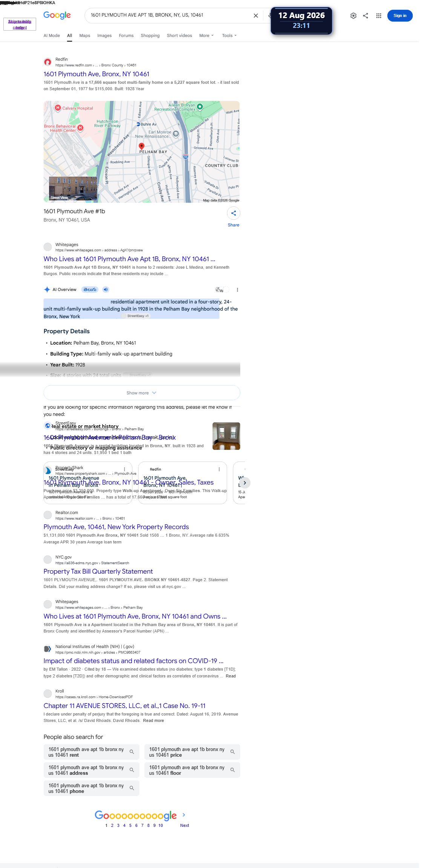Open the Forums tab

point(126,35)
